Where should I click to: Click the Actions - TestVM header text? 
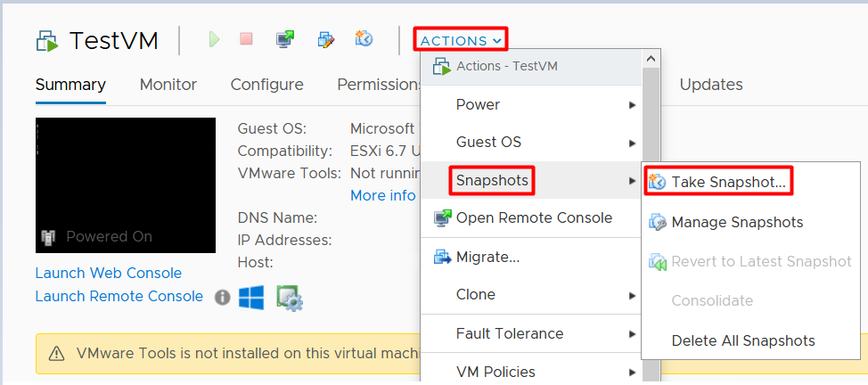point(507,67)
